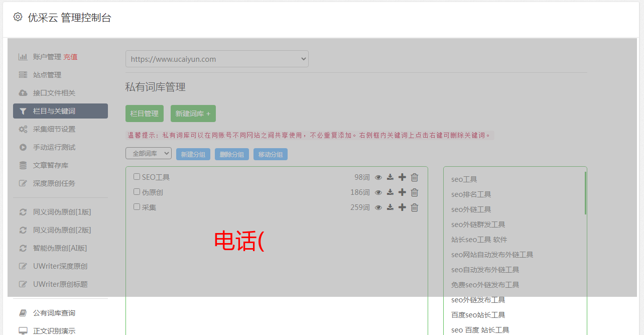
Task: Click the 新建词库 + button
Action: click(x=193, y=114)
